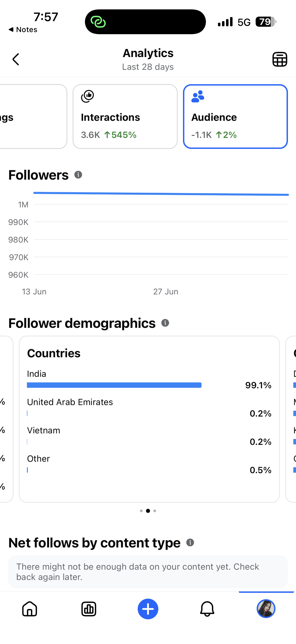Return to Notes via the status bar link
The image size is (296, 644).
pyautogui.click(x=23, y=29)
